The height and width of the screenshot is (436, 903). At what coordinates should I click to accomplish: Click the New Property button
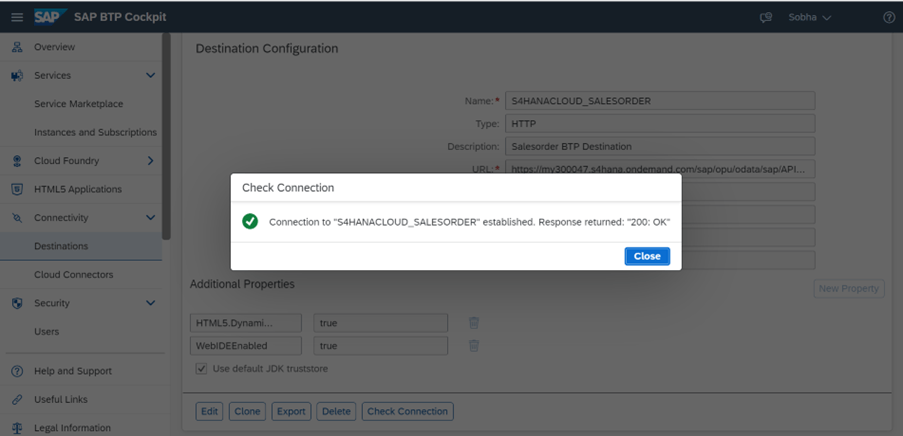[x=849, y=289]
